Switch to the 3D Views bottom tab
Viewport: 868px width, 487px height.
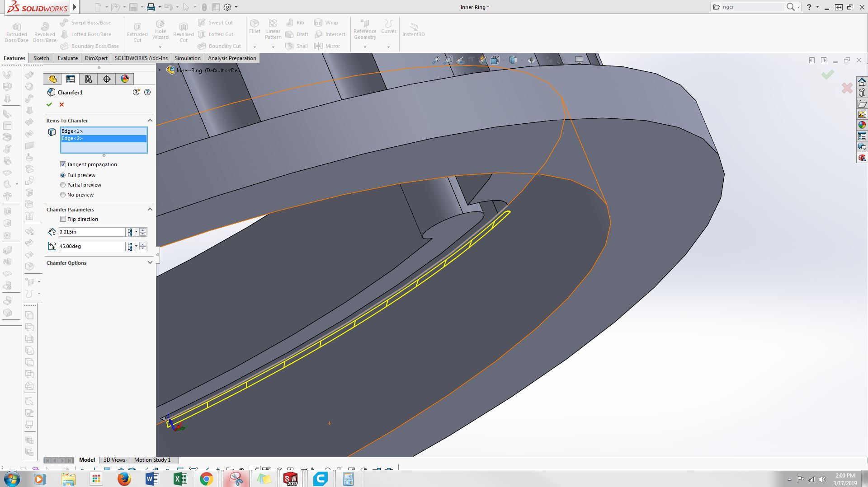click(114, 460)
